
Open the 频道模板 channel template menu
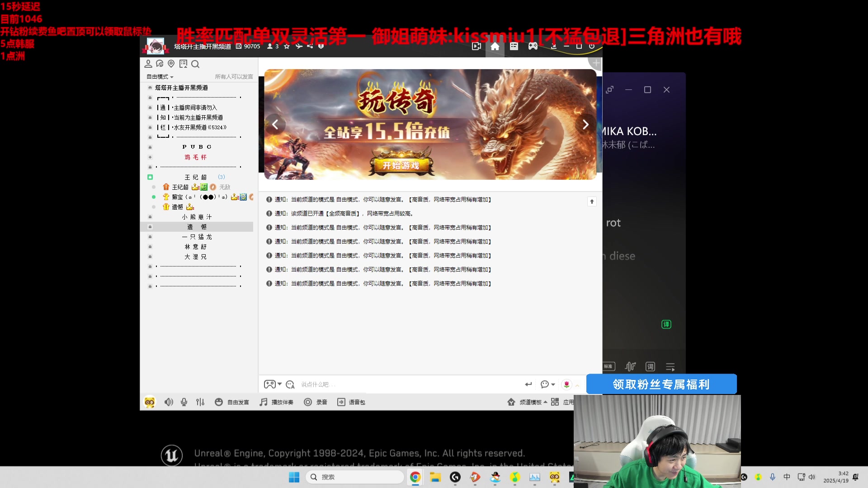527,402
